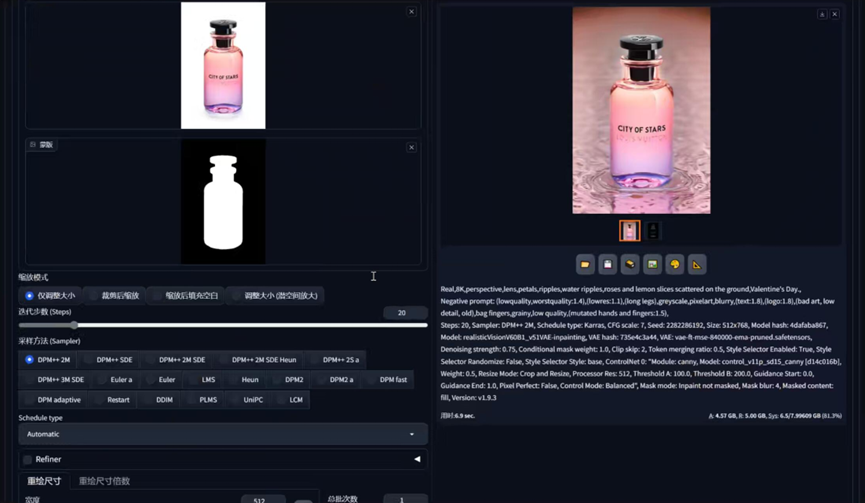Choose the LCM sampler
Viewport: 865px width, 503px height.
point(291,399)
